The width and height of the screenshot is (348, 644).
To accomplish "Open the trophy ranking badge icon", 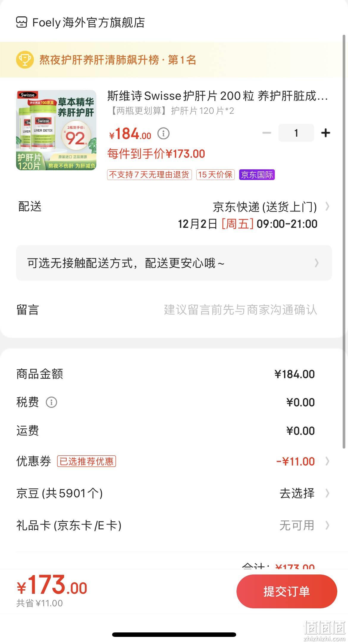I will pos(25,60).
